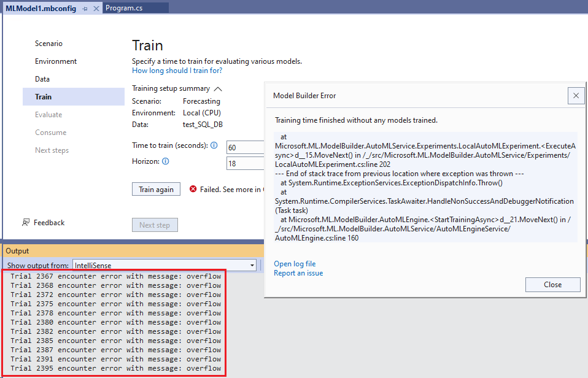Click the 'Trial 2385' output line
Screen dimensions: 588x378
[115, 341]
